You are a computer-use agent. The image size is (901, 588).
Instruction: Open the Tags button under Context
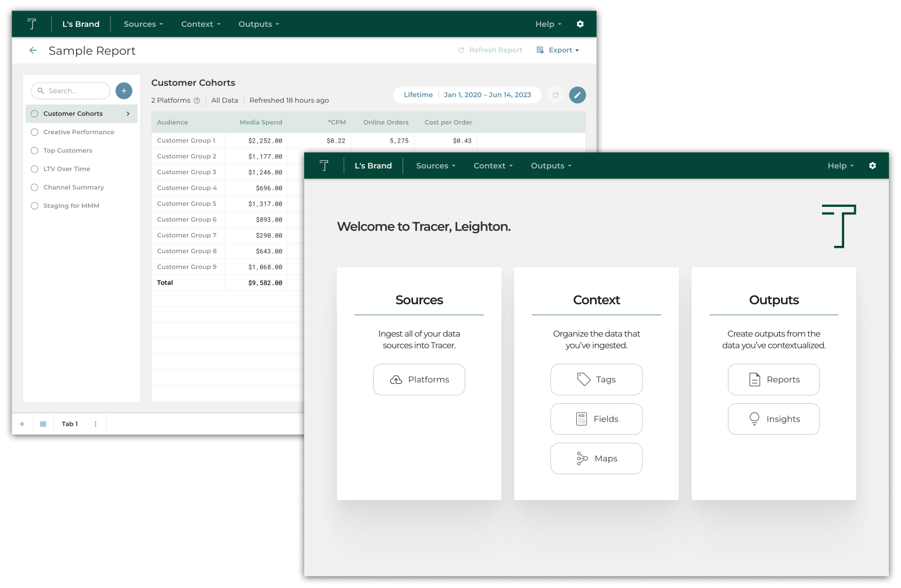pyautogui.click(x=596, y=380)
